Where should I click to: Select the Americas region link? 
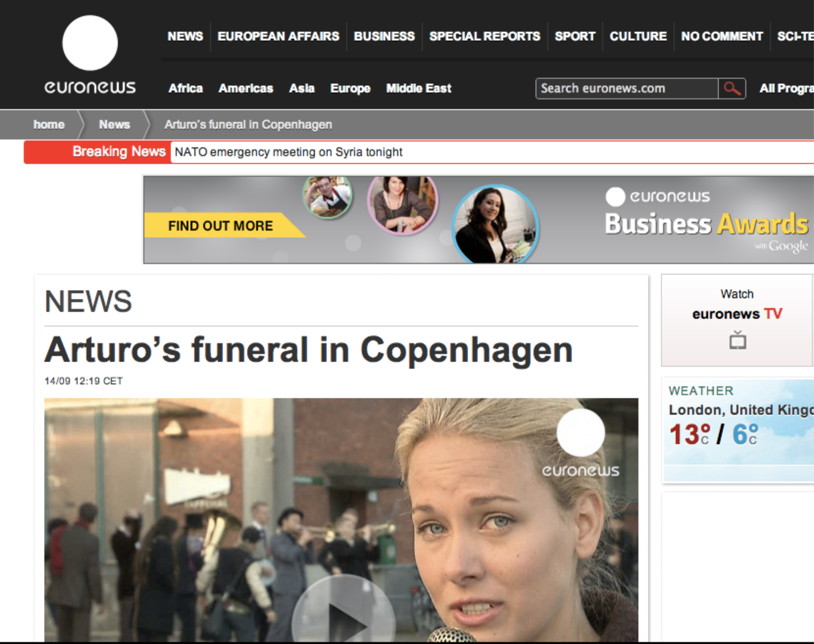point(246,88)
